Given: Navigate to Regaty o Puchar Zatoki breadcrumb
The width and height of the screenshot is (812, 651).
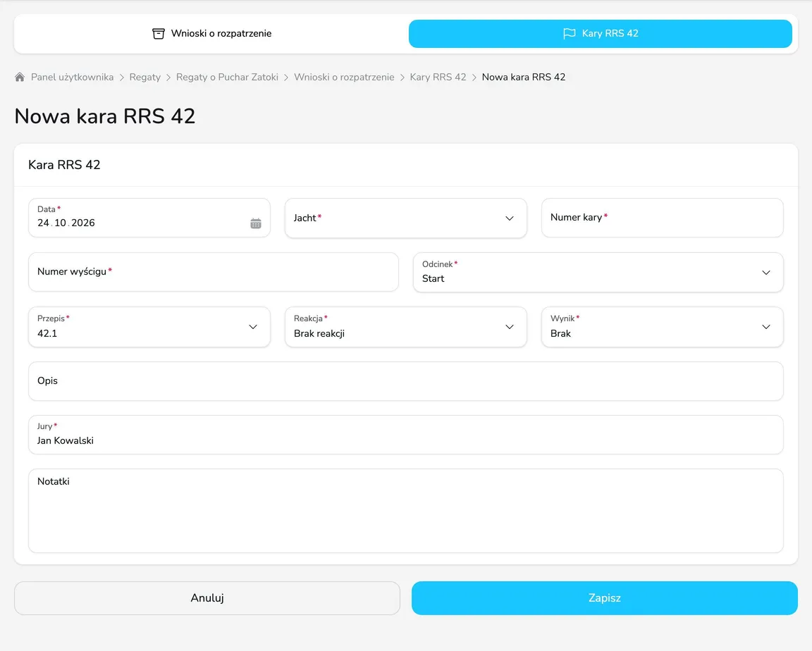Looking at the screenshot, I should tap(227, 77).
